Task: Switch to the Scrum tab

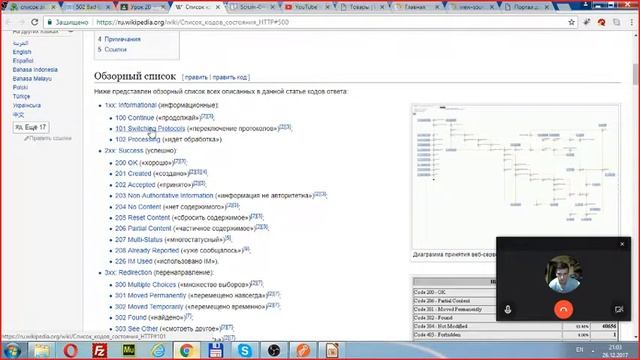Action: click(252, 7)
